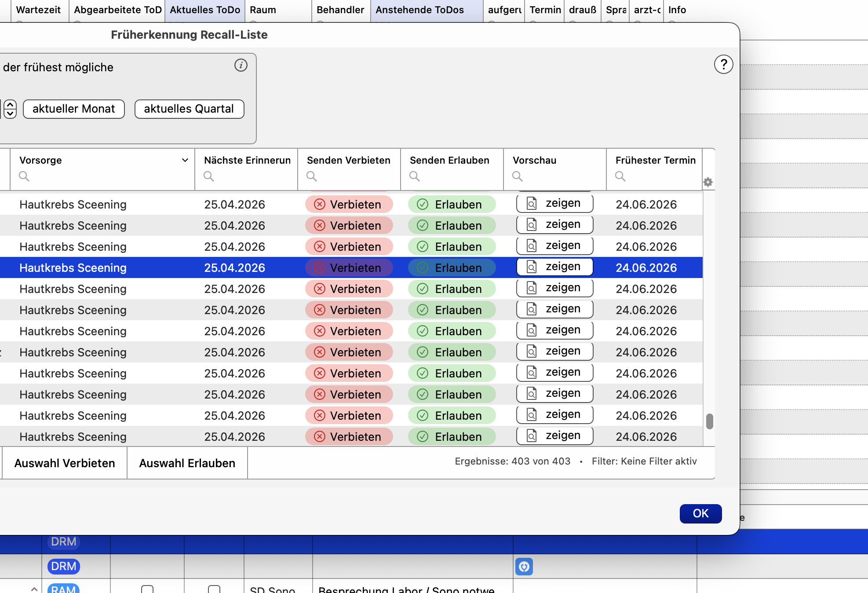The height and width of the screenshot is (593, 868).
Task: Click search icon under Frühester Termin column
Action: pyautogui.click(x=620, y=176)
